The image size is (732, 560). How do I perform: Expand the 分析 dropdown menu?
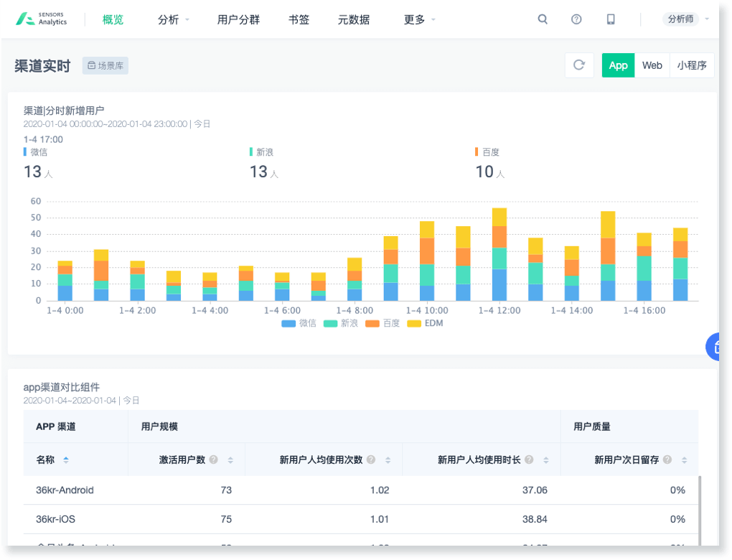coord(173,20)
